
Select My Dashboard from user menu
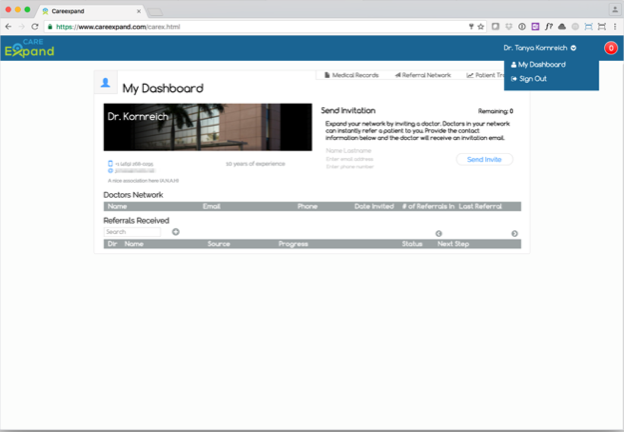coord(541,65)
